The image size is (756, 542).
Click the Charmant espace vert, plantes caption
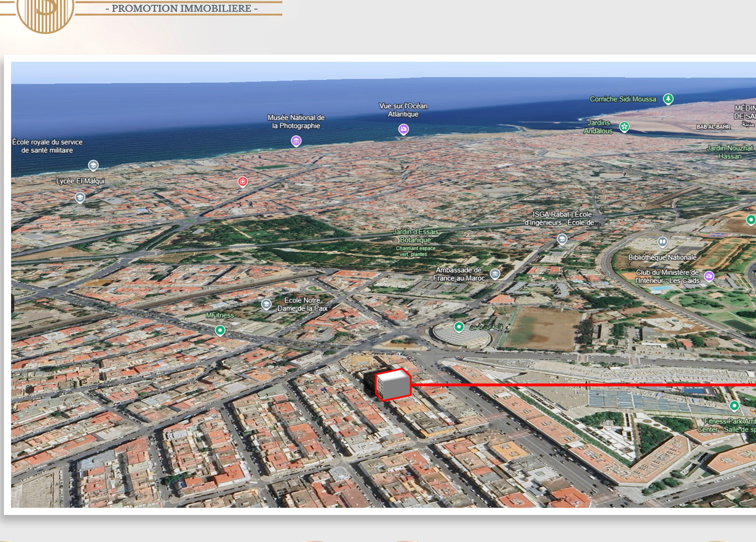(x=415, y=251)
